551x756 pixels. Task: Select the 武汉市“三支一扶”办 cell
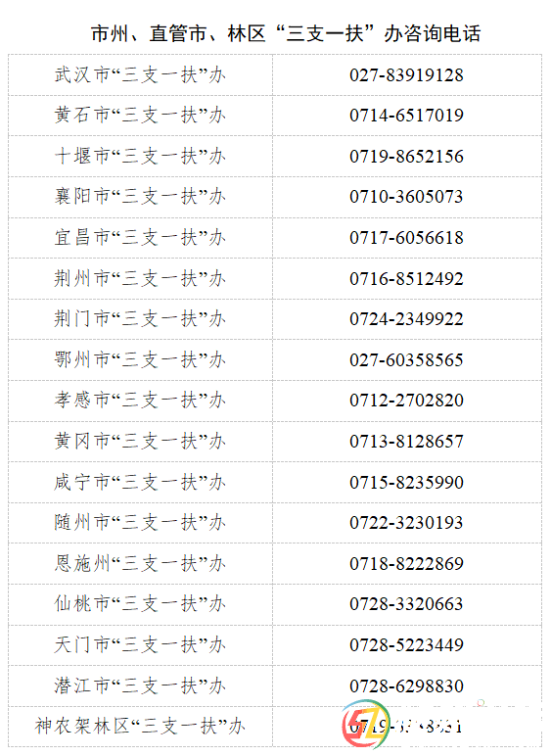click(x=140, y=74)
